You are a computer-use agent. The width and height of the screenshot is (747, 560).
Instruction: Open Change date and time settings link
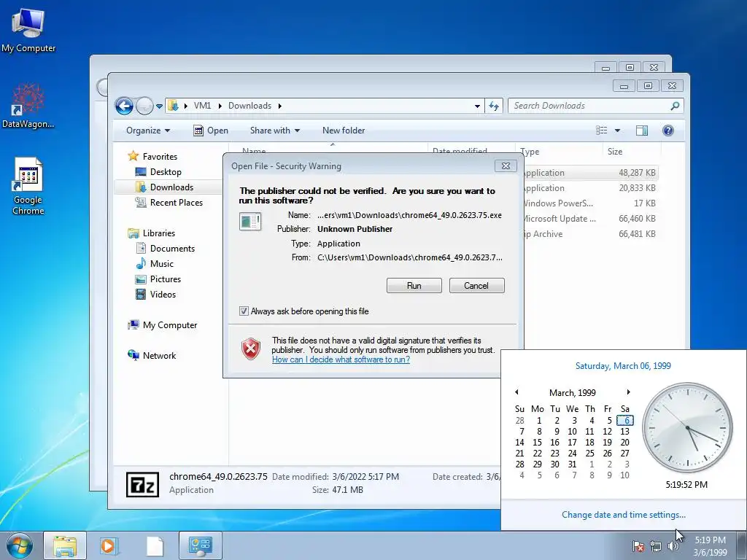pos(623,515)
